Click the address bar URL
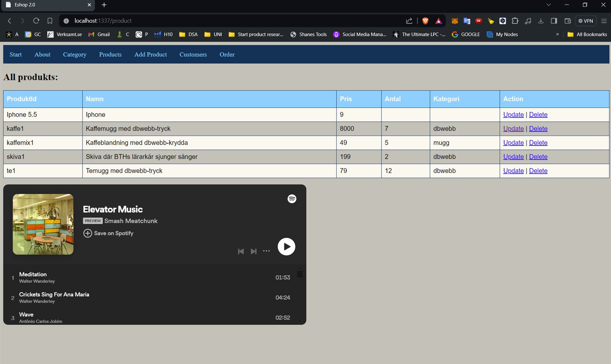 103,21
